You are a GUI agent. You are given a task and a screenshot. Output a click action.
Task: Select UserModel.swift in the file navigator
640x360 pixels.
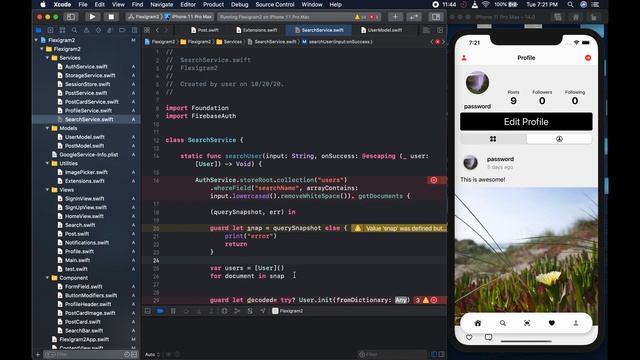click(84, 137)
